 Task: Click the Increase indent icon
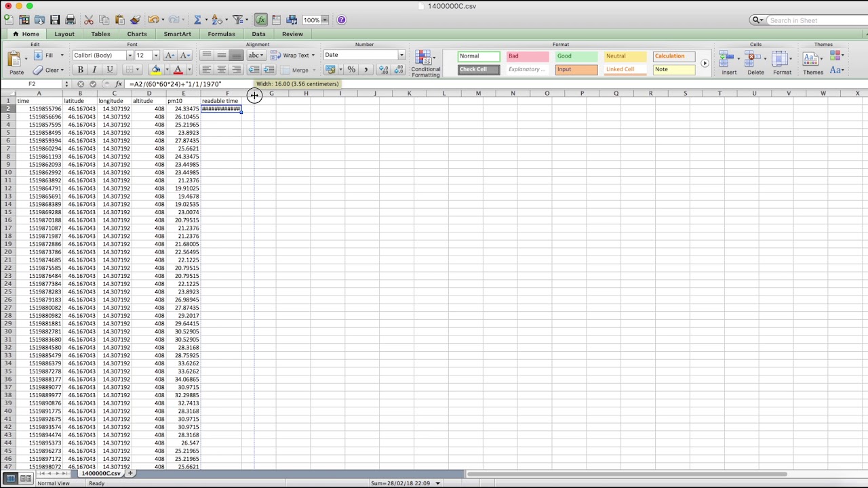(269, 70)
